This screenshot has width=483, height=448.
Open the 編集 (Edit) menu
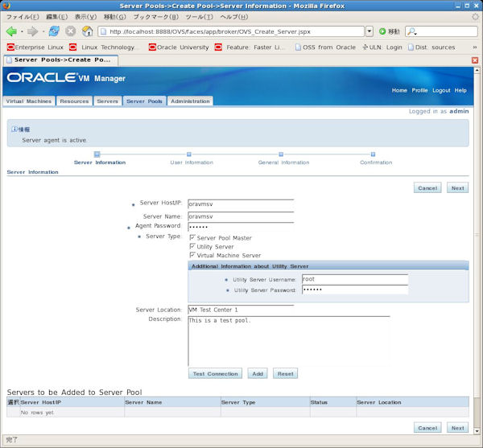56,17
